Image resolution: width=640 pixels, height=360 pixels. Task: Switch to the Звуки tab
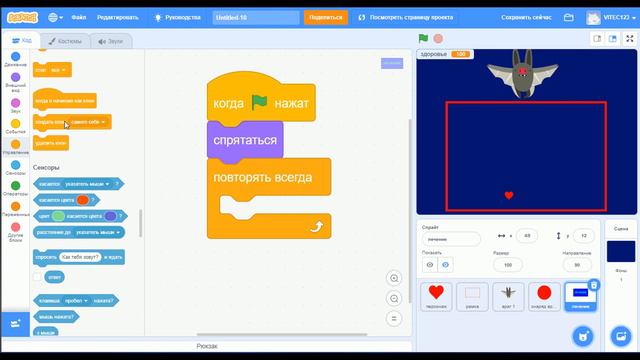coord(111,41)
